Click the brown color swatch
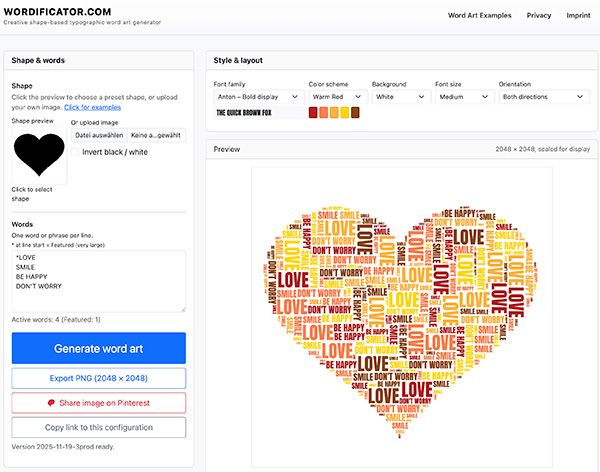 [355, 113]
